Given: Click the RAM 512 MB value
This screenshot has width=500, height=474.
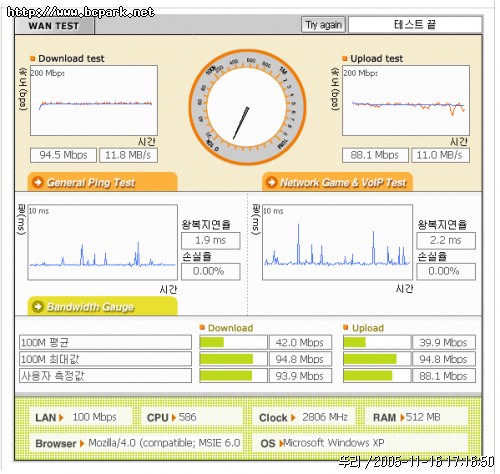Looking at the screenshot, I should [x=423, y=417].
